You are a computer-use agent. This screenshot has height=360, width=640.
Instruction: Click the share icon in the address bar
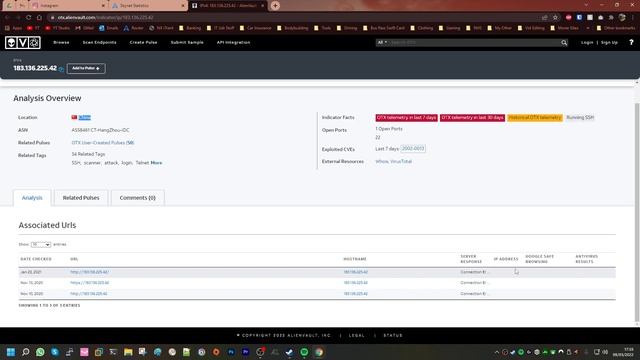pos(544,18)
